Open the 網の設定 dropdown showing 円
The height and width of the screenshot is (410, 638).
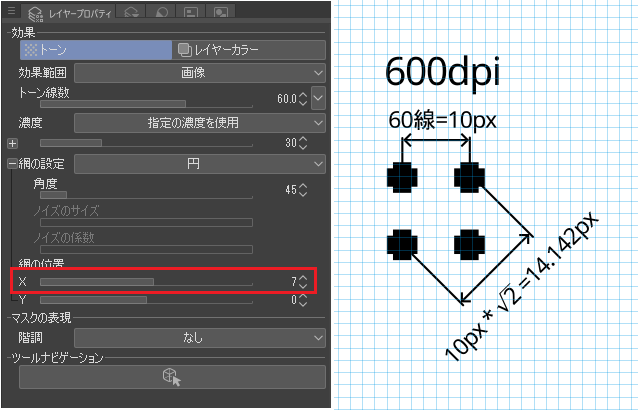click(200, 163)
